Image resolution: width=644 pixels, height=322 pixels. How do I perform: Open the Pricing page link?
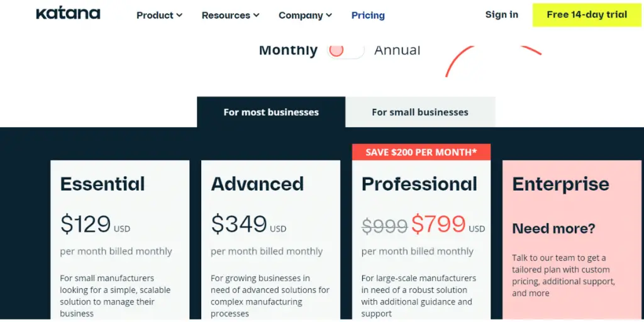coord(368,15)
